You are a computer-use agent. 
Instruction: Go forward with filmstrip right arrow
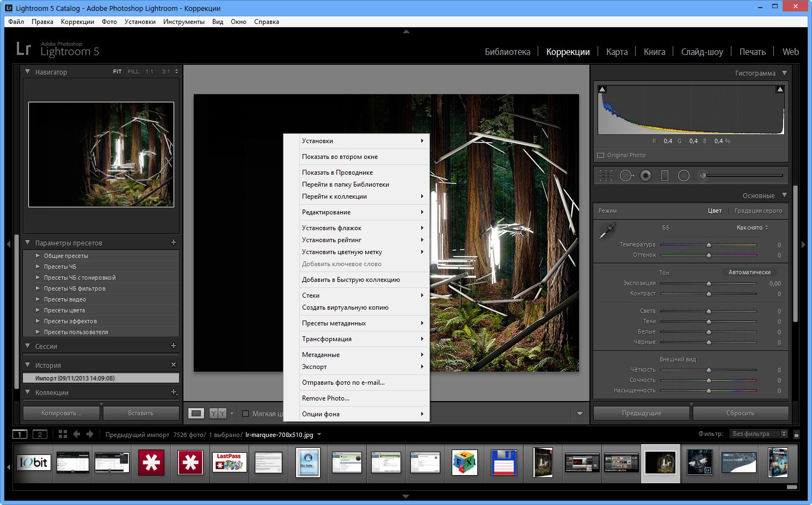(90, 434)
